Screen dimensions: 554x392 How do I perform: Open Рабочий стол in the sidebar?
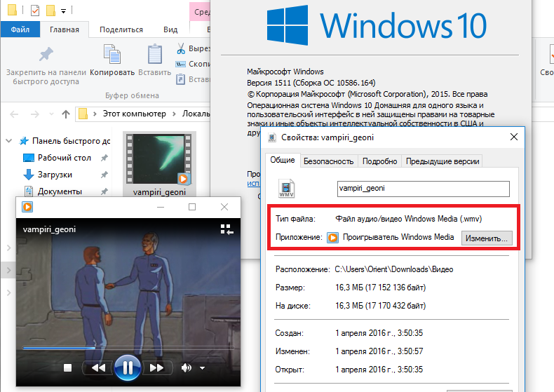coord(65,158)
